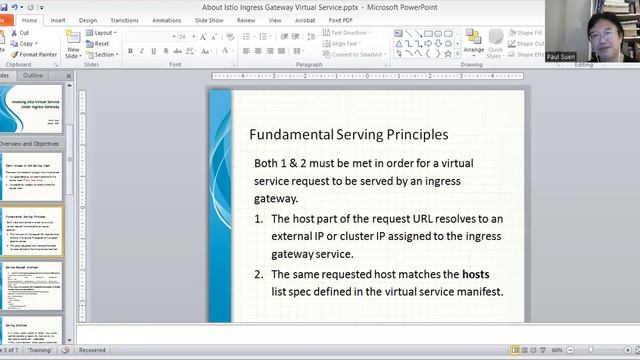
Task: Switch to Normal view in status bar
Action: click(515, 350)
